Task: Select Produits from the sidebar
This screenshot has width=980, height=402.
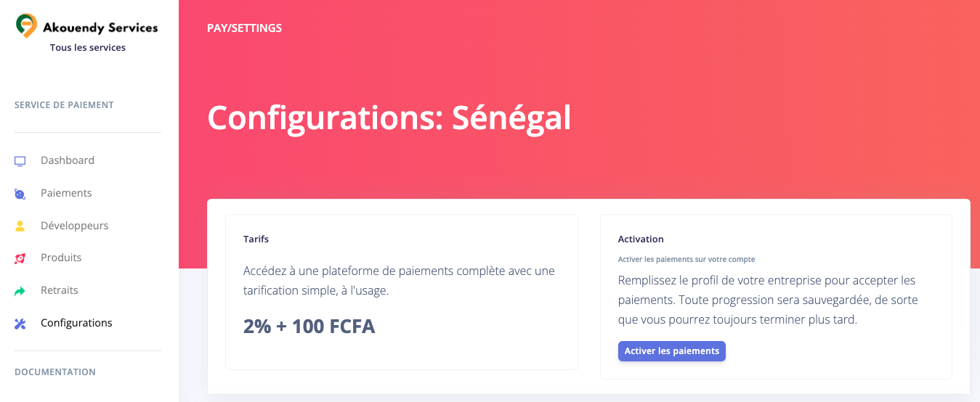Action: (61, 258)
